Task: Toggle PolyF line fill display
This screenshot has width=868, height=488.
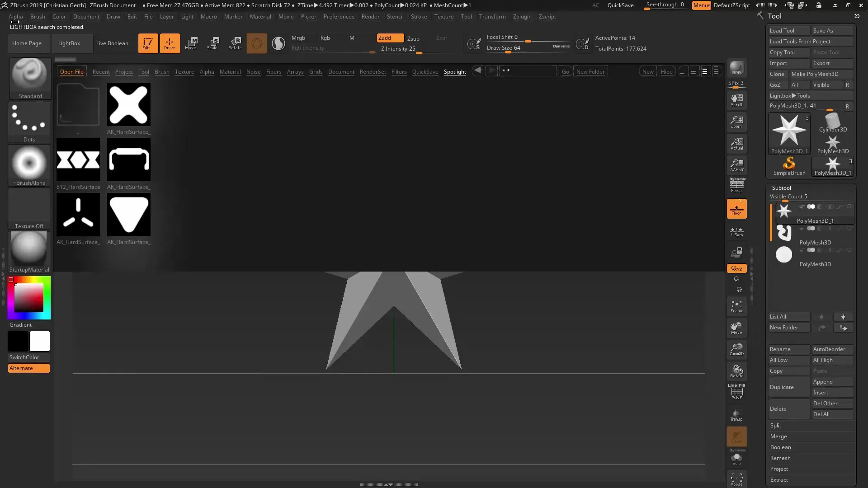Action: (x=736, y=392)
